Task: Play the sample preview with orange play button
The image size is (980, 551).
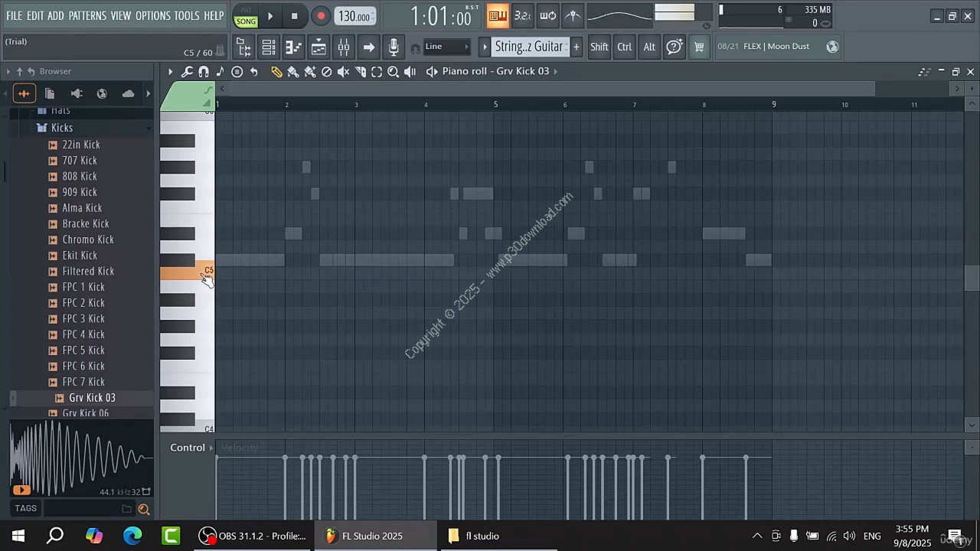Action: (x=21, y=491)
